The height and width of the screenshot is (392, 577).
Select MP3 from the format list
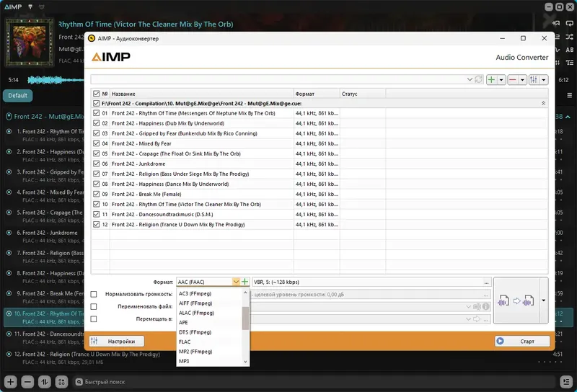209,361
